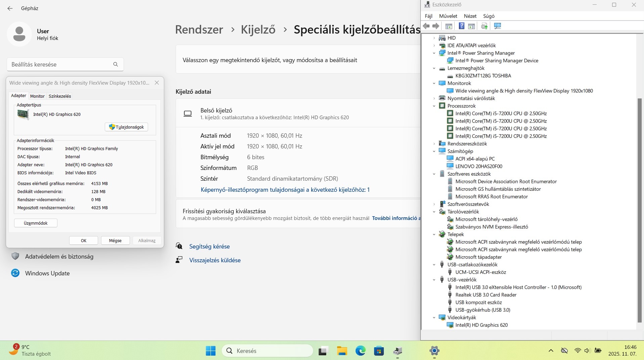Click the Settings gear on the taskbar
The width and height of the screenshot is (644, 360).
[x=434, y=351]
